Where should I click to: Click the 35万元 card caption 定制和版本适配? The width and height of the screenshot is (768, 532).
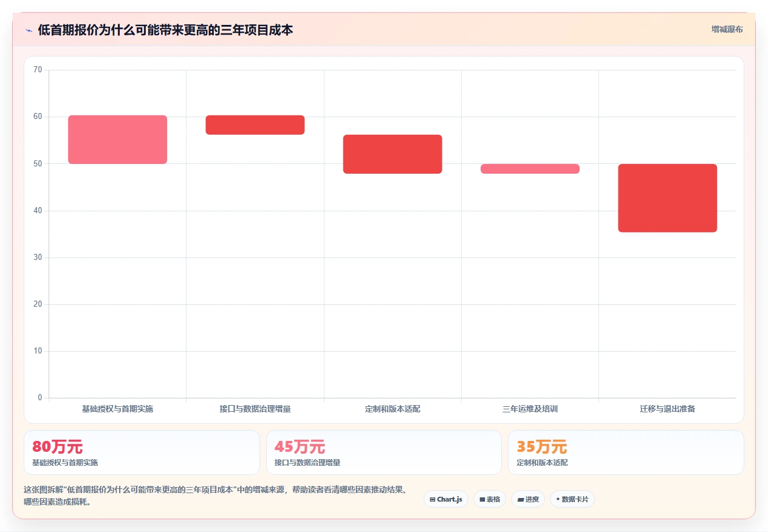[x=543, y=463]
